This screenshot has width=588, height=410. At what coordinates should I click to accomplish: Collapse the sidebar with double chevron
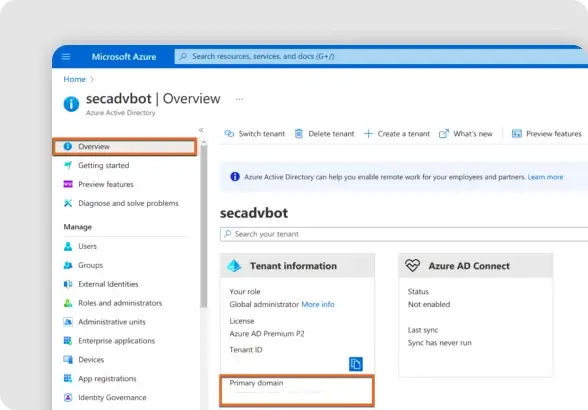click(201, 130)
